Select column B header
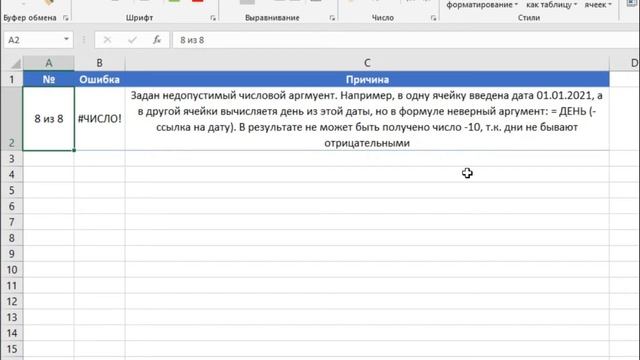The width and height of the screenshot is (640, 360). pyautogui.click(x=100, y=63)
